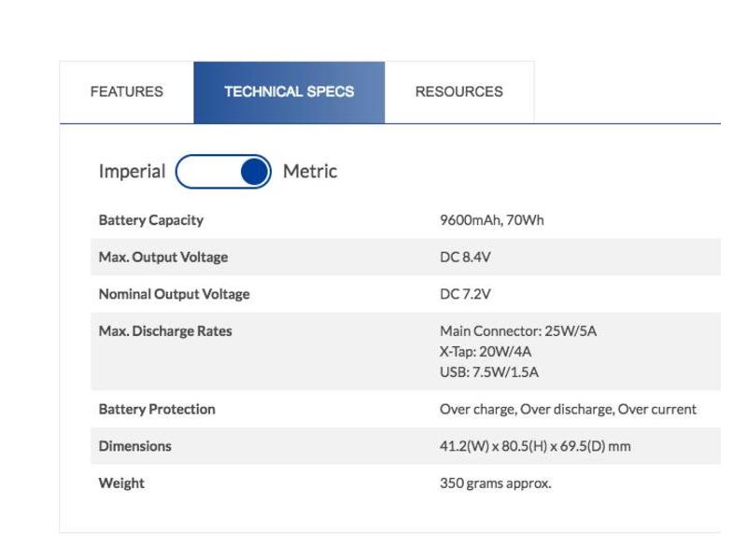Click the Dimensions row label
This screenshot has width=747, height=560.
pos(135,446)
